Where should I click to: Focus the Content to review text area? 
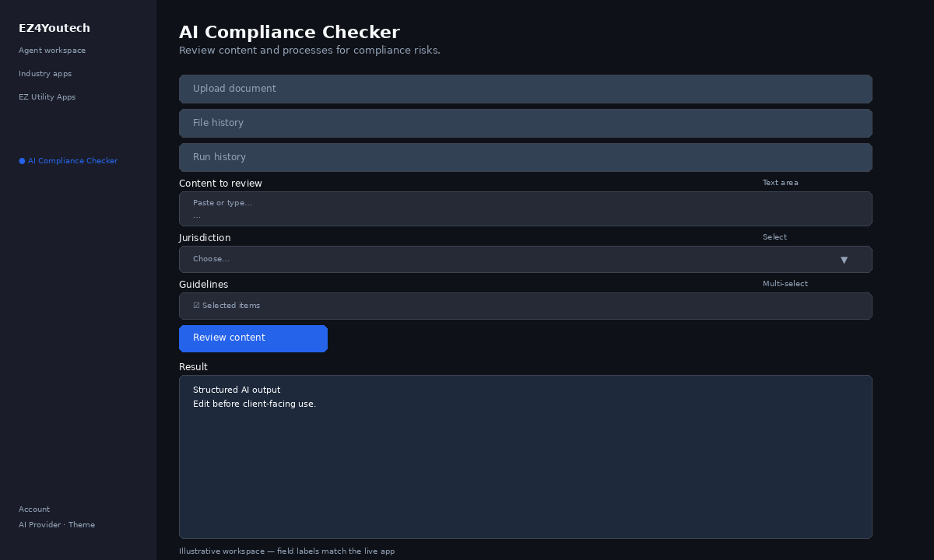coord(525,208)
